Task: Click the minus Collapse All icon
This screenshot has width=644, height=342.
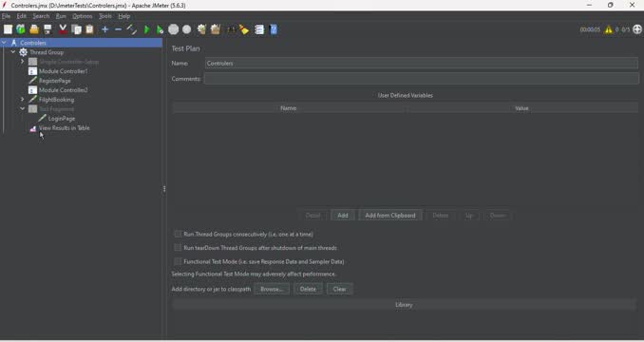Action: 119,29
